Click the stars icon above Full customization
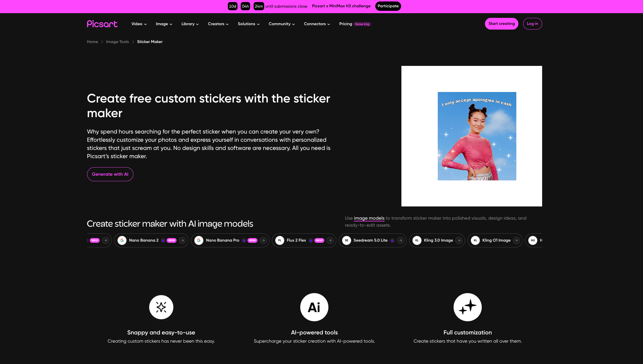Viewport: 643px width, 364px height. click(x=468, y=307)
